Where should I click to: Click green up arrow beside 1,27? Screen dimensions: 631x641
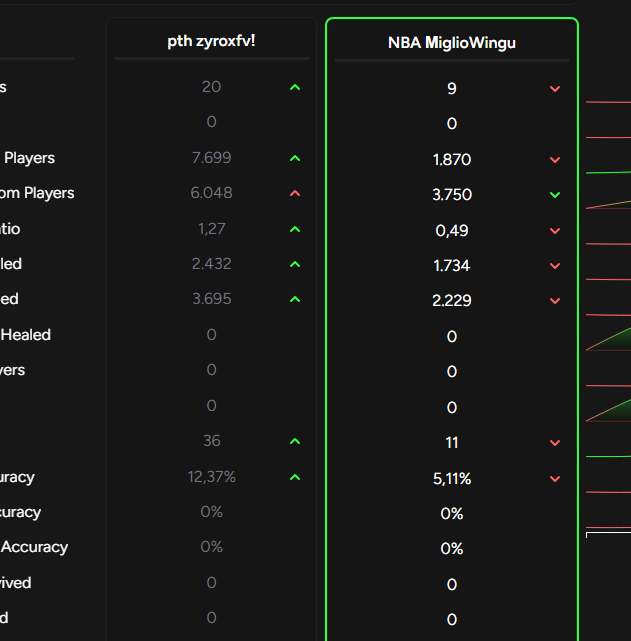(x=295, y=229)
